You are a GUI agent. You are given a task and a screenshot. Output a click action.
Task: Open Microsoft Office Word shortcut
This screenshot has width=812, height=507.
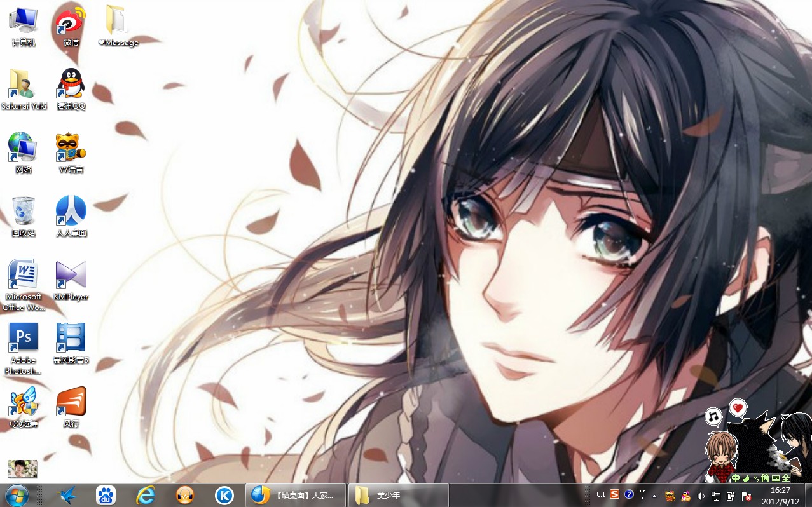click(x=23, y=285)
